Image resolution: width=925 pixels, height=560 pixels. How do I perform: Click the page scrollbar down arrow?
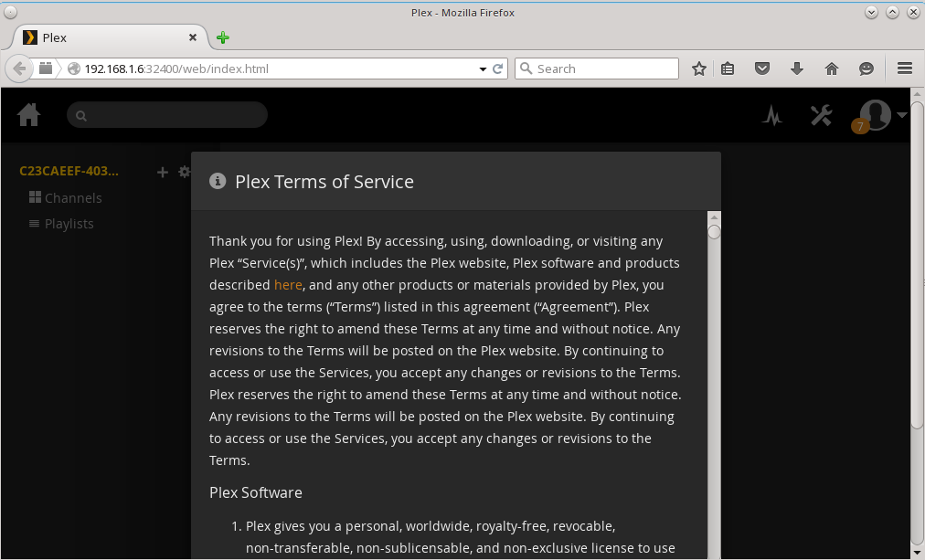coord(917,553)
